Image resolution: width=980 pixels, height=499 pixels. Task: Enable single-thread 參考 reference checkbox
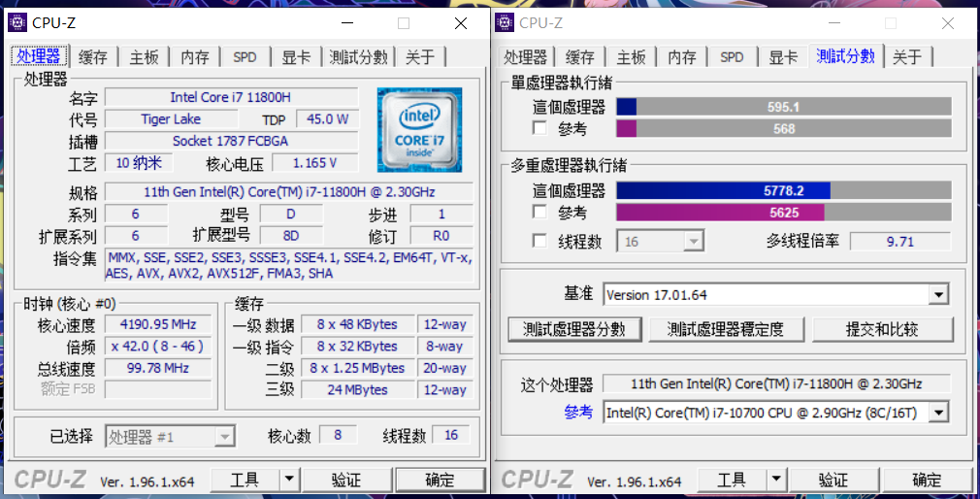(x=540, y=128)
